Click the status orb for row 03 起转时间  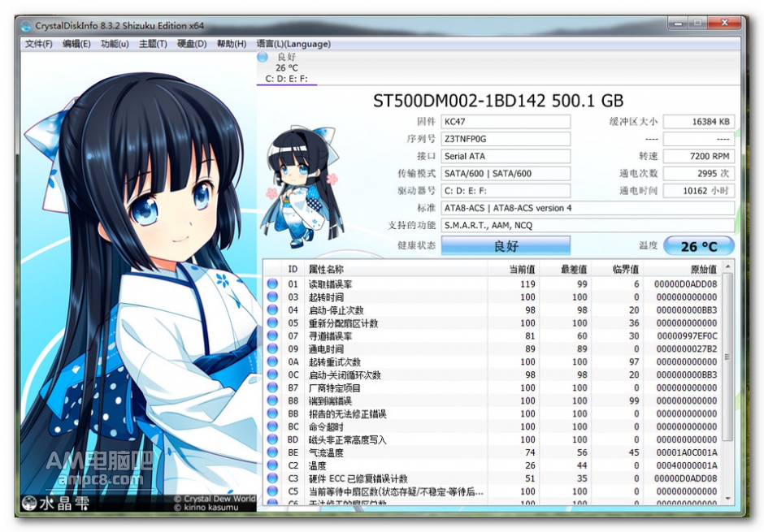pos(272,297)
